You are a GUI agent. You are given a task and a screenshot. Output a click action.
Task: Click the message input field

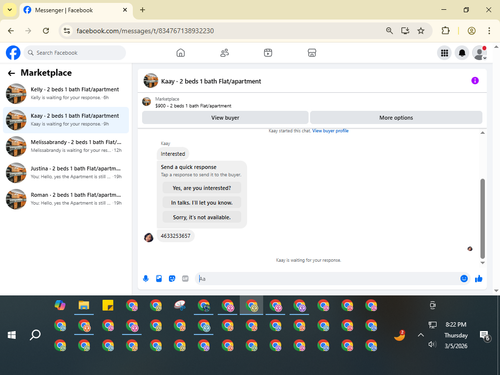[328, 279]
